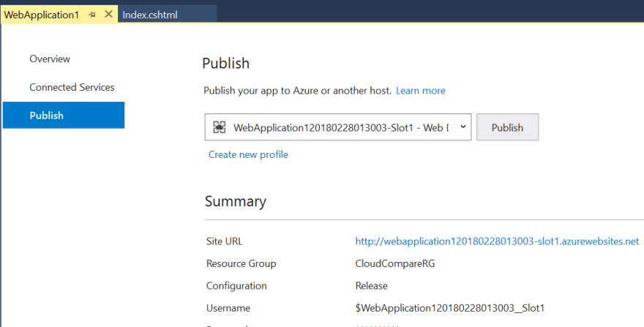Click the Publish page heading

pos(225,63)
